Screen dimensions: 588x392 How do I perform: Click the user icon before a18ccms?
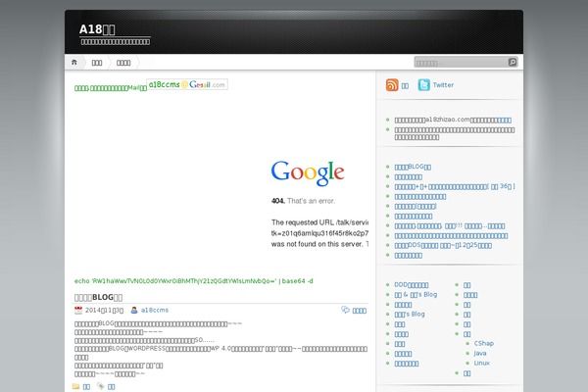tap(134, 311)
